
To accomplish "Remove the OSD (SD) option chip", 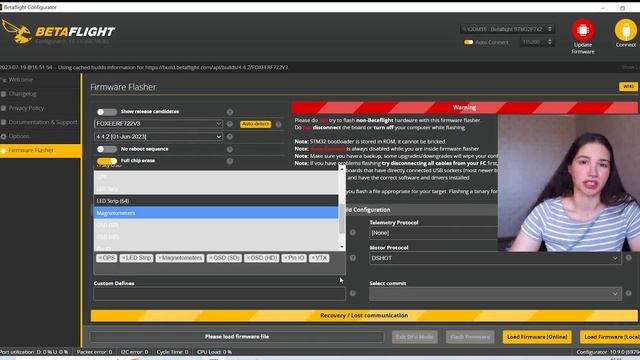I will [x=211, y=258].
